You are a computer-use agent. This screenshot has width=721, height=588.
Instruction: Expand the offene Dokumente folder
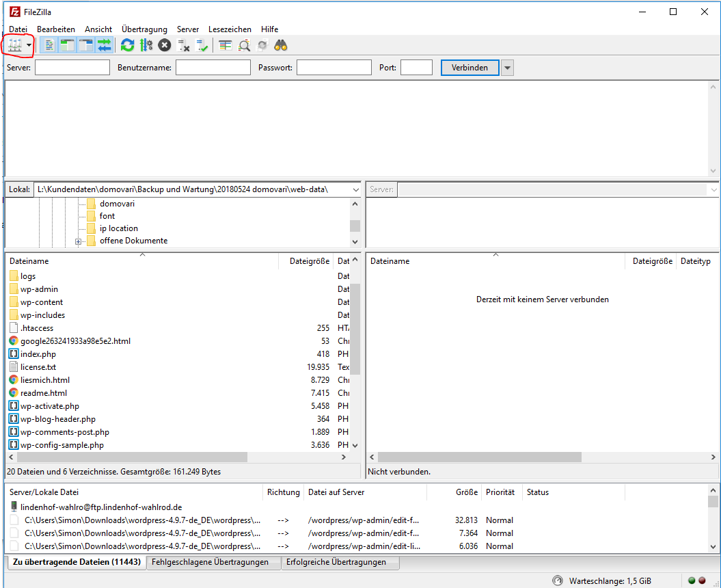coord(78,241)
